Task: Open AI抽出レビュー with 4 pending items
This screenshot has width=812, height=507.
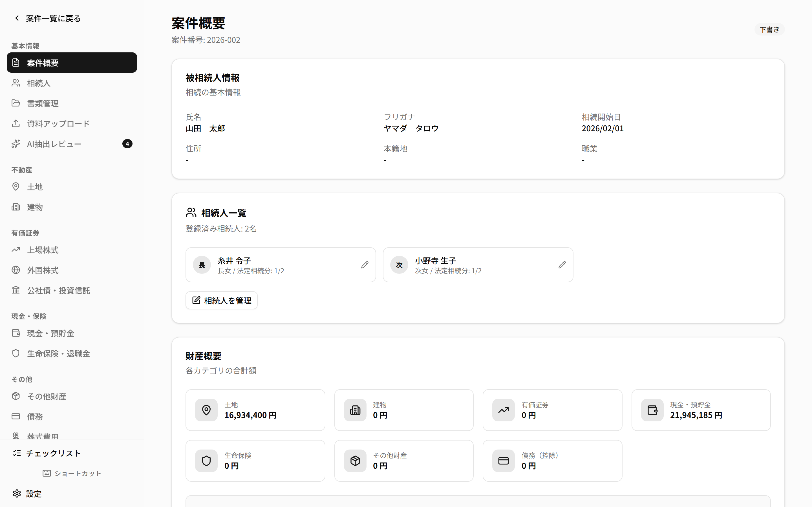Action: tap(54, 144)
